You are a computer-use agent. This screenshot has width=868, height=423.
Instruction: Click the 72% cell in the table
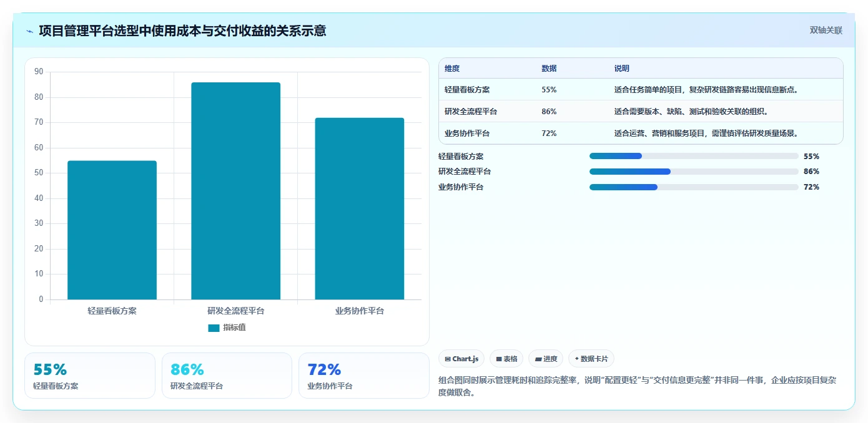click(x=549, y=134)
